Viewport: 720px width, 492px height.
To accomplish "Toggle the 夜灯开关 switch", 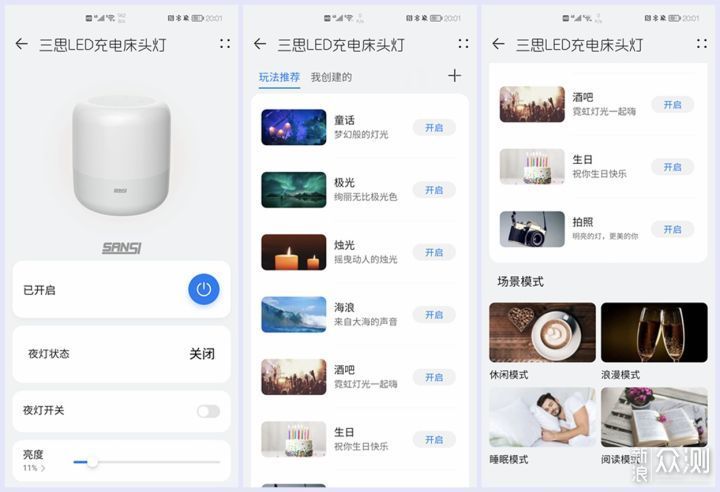I will tap(208, 411).
